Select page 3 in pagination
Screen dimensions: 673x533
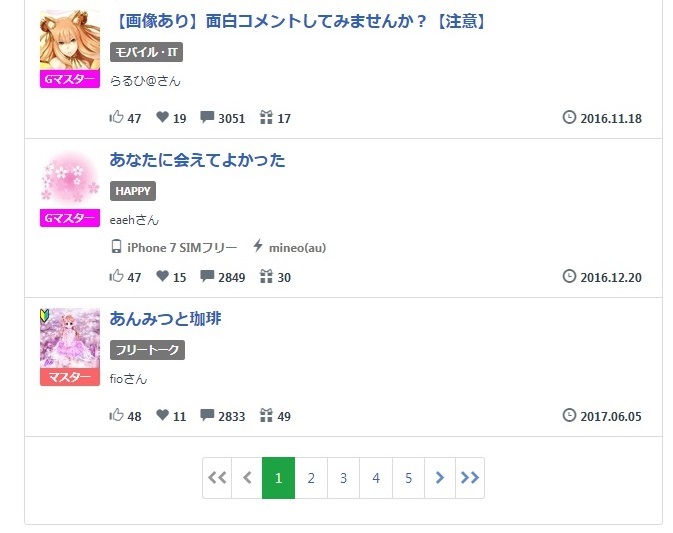pos(343,478)
